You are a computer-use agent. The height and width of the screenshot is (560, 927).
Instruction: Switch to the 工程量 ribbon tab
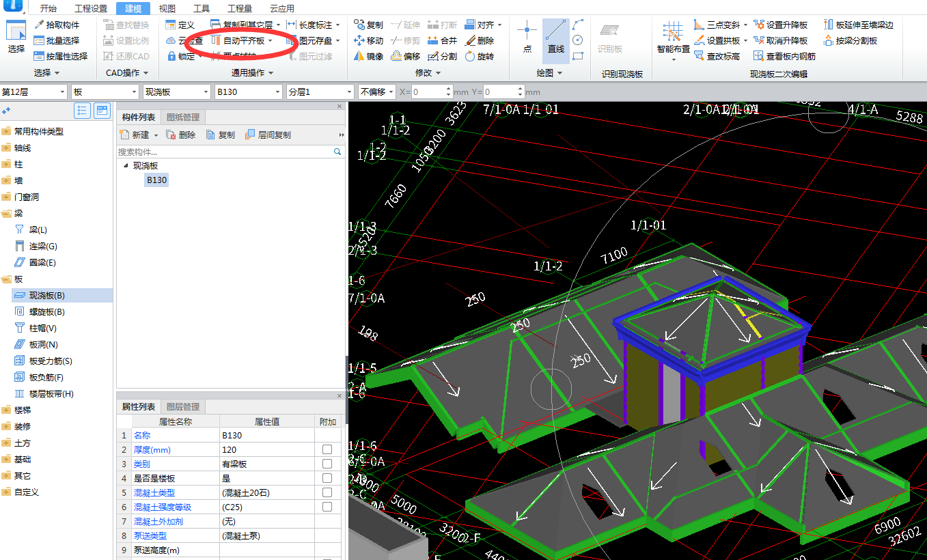pos(239,9)
